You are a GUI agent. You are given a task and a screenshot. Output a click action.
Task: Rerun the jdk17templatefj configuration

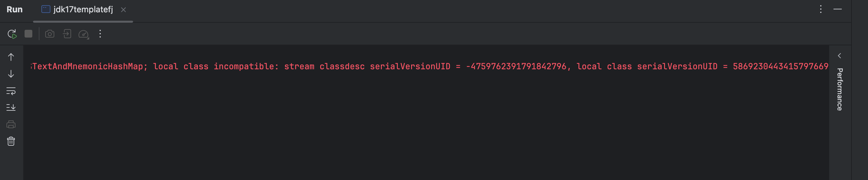[x=12, y=34]
